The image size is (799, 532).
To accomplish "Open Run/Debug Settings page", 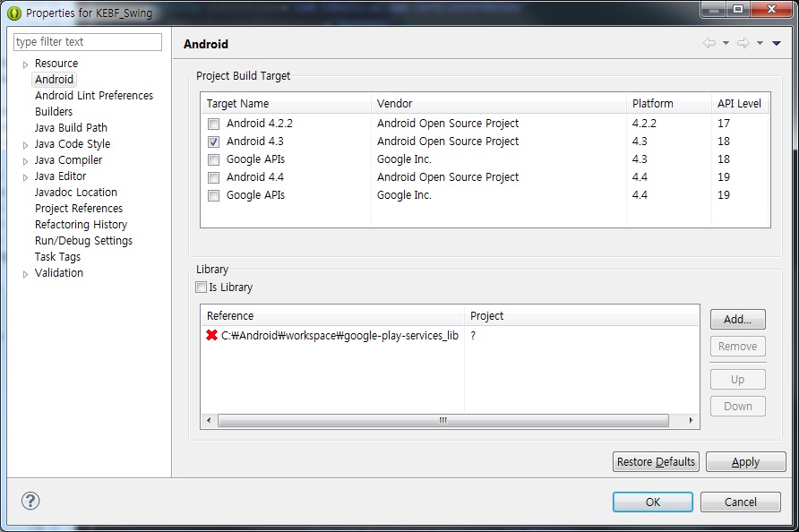I will [x=83, y=241].
